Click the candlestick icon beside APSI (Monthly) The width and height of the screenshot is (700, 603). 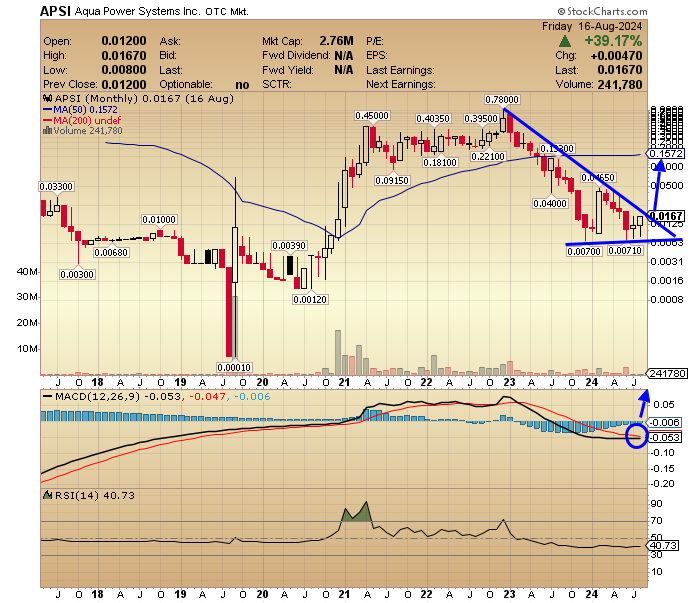[47, 98]
